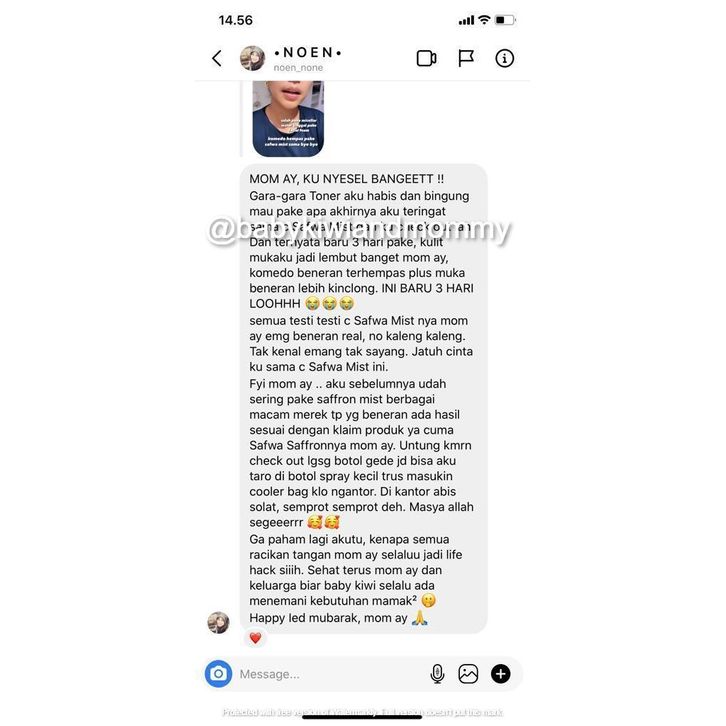Open the noen_none username link
726x726 pixels.
298,68
